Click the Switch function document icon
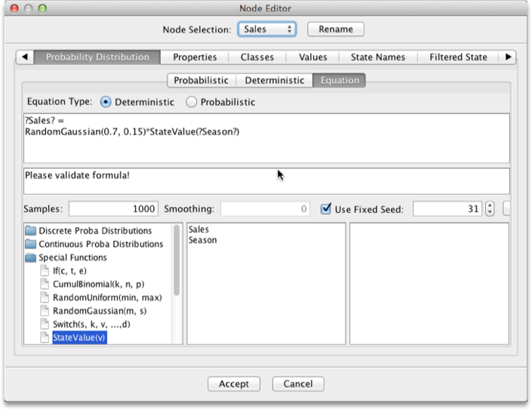The image size is (532, 411). [45, 324]
